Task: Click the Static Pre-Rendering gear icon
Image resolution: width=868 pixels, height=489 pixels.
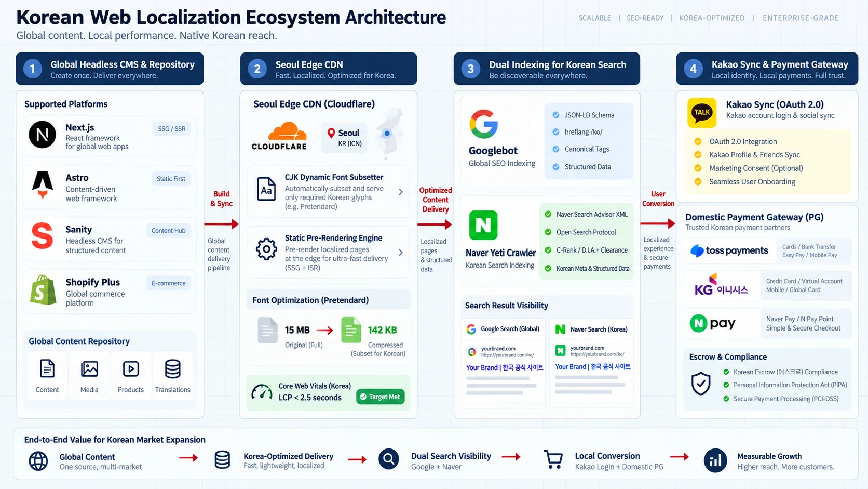Action: click(x=266, y=249)
